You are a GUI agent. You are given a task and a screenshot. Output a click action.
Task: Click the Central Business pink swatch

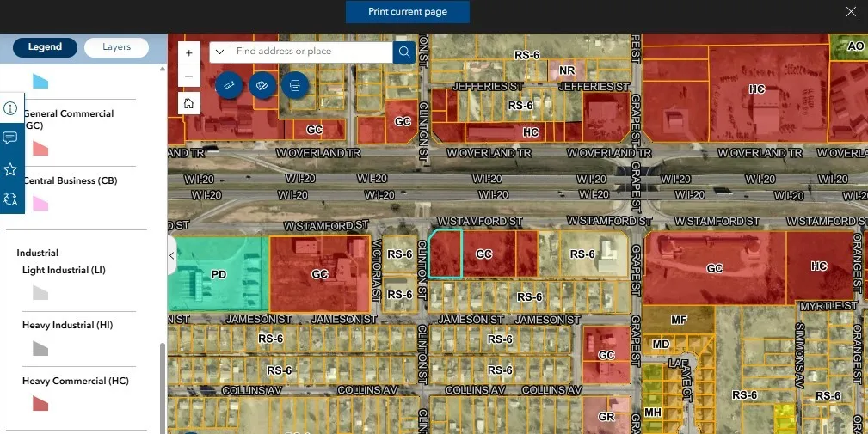(x=40, y=204)
